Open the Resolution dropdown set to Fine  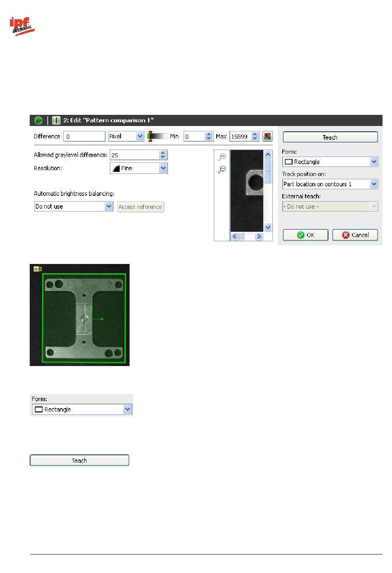139,168
